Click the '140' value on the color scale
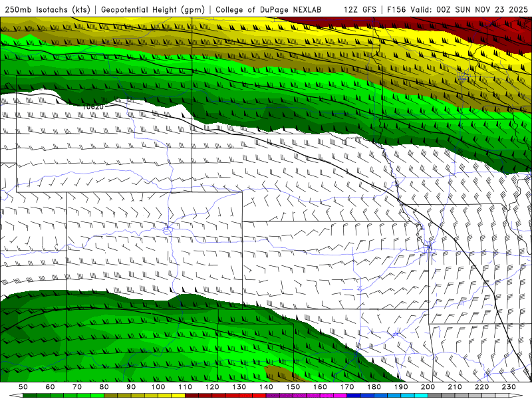This screenshot has width=532, height=399. [x=266, y=387]
